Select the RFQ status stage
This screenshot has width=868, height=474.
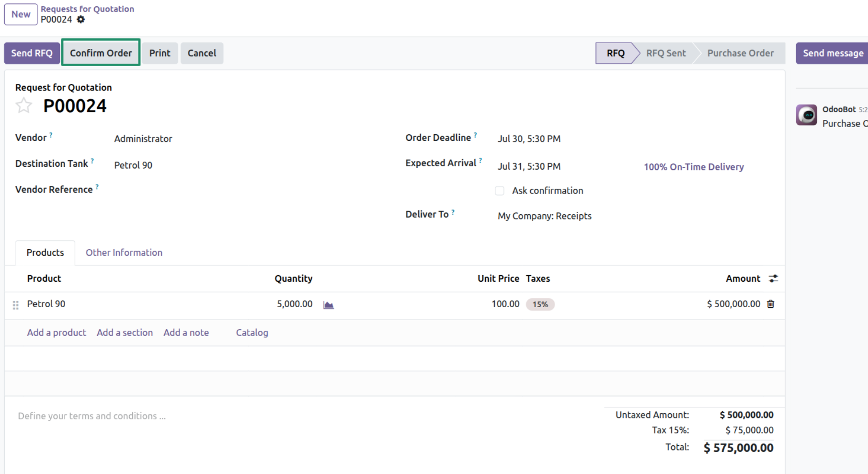point(616,53)
